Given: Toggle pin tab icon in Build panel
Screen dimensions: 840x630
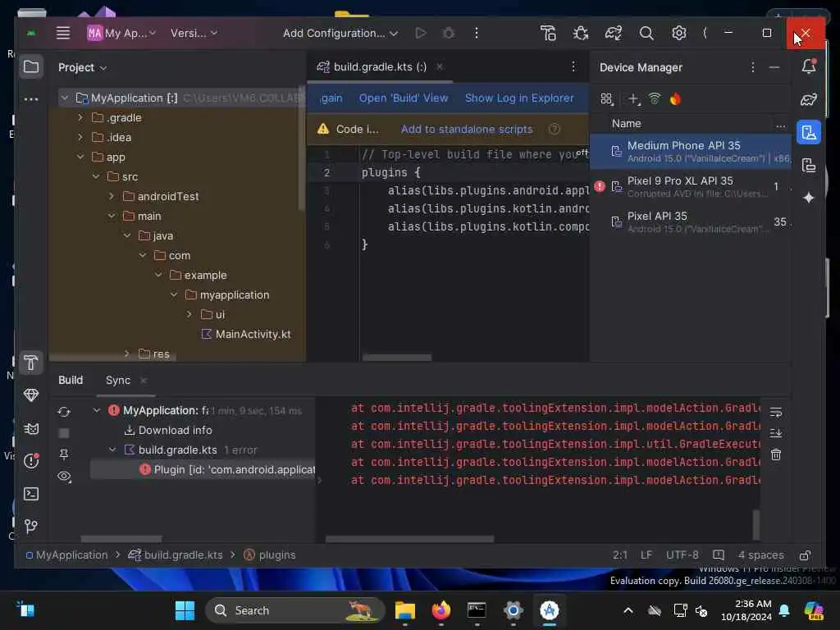Looking at the screenshot, I should 64,454.
